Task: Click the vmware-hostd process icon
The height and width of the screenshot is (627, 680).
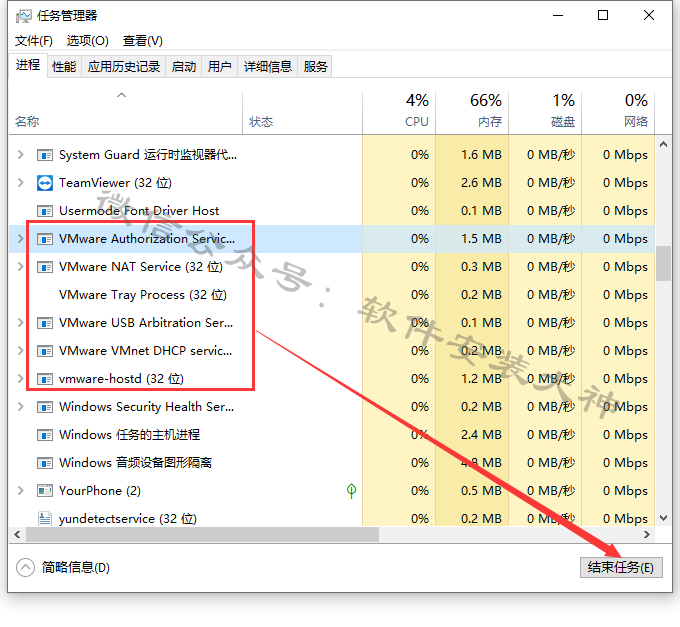Action: (x=45, y=379)
